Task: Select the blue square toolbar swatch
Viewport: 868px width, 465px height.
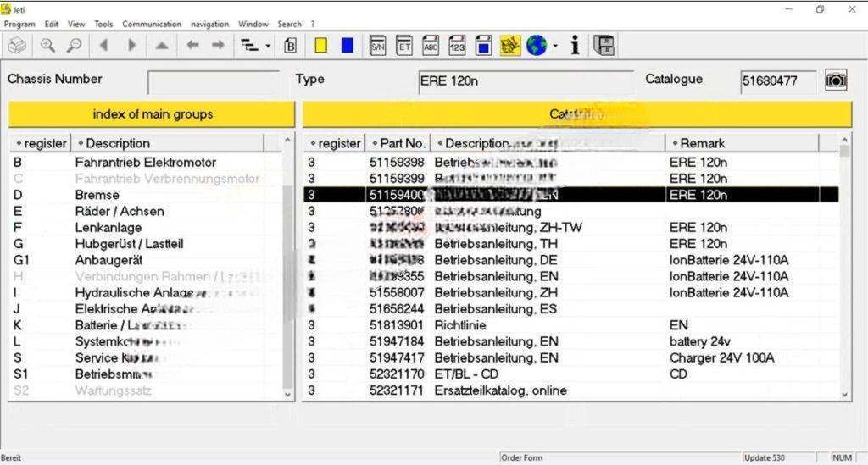Action: pyautogui.click(x=347, y=46)
